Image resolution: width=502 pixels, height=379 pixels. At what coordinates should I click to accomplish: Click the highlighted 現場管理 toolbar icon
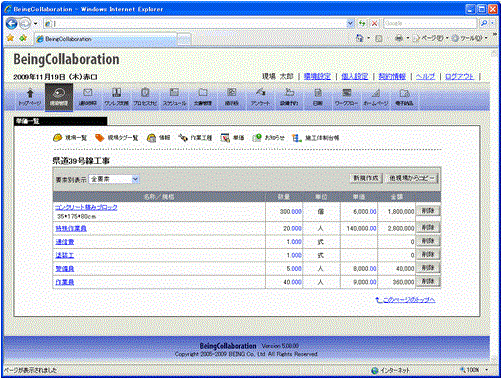(x=59, y=97)
